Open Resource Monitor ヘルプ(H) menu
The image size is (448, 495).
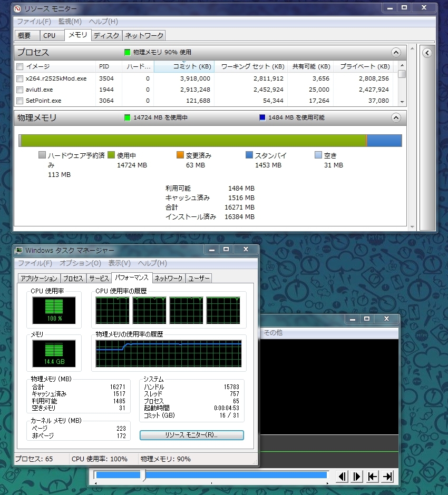click(103, 22)
